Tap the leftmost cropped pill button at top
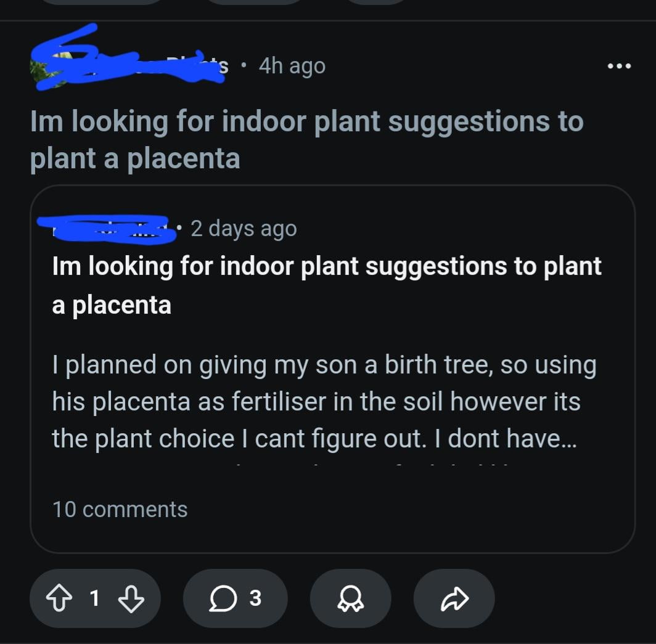This screenshot has width=656, height=644. (102, 2)
